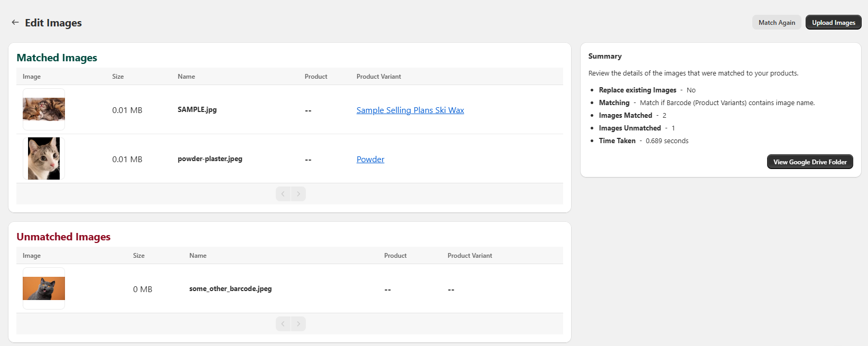Click the SAMPLE.jpg kittens thumbnail
This screenshot has height=346, width=868.
coord(44,109)
